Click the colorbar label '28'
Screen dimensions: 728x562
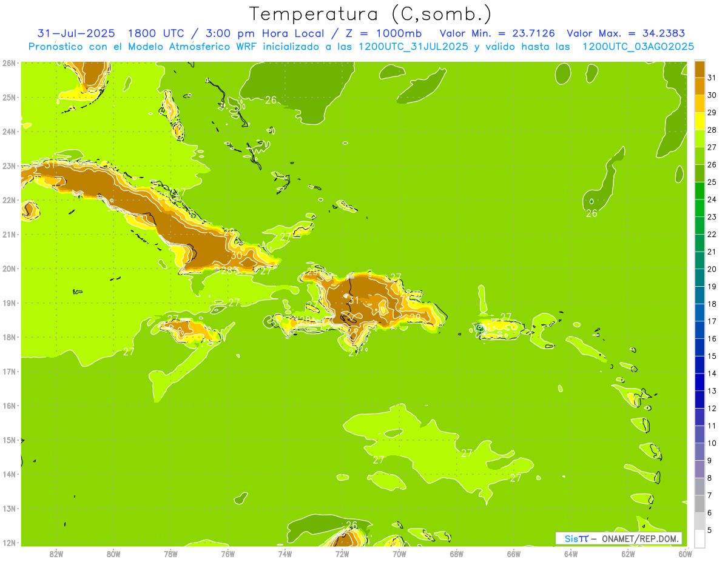tap(712, 130)
